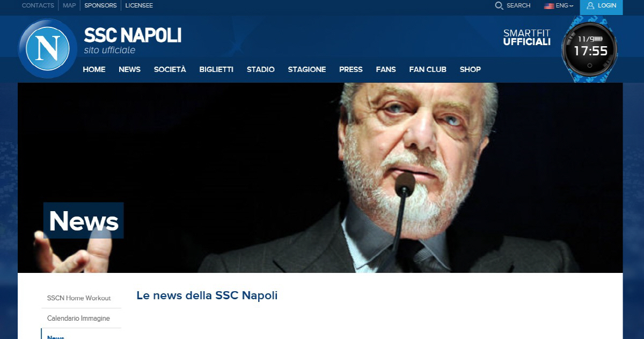This screenshot has height=339, width=644.
Task: Select NEWS in the main navigation
Action: pyautogui.click(x=129, y=69)
